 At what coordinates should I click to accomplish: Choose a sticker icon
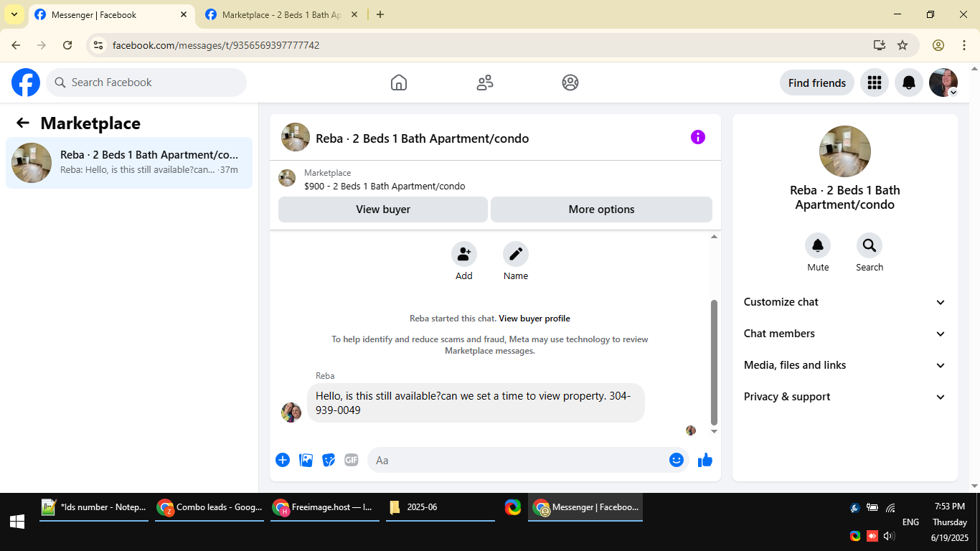pos(329,460)
